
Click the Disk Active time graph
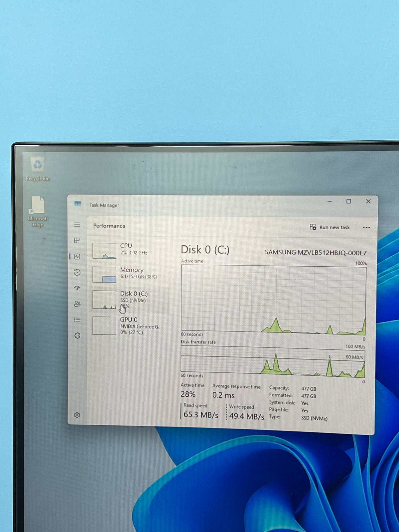point(273,300)
